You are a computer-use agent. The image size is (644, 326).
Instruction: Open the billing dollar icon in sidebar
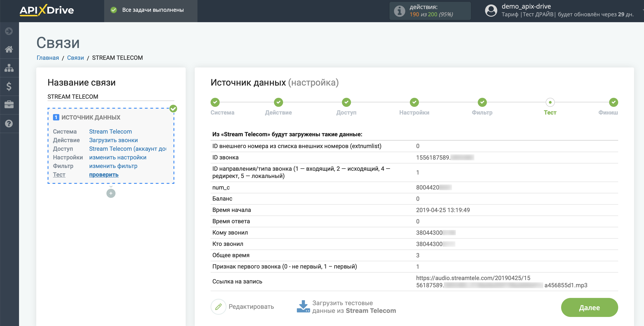9,86
